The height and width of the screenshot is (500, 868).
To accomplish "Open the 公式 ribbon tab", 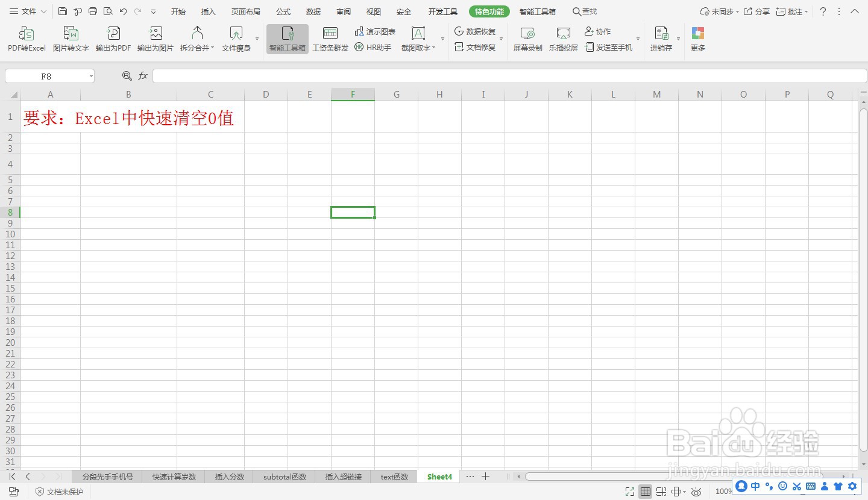I will (x=283, y=11).
